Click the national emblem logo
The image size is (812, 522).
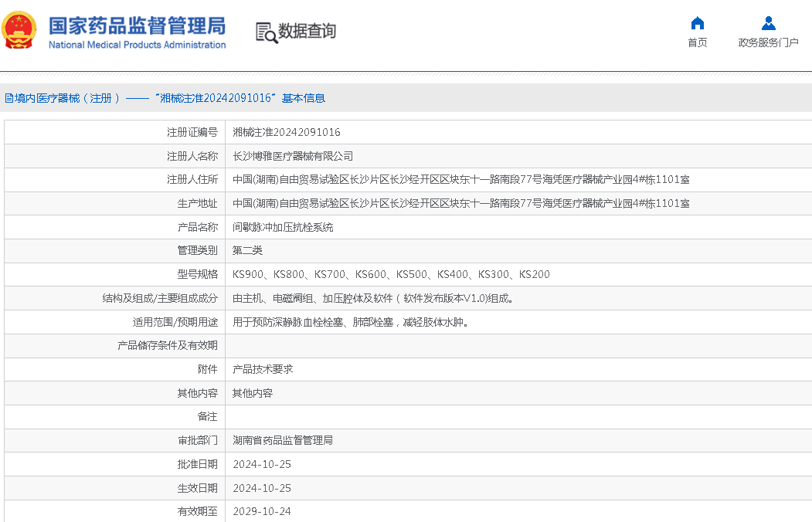click(19, 31)
